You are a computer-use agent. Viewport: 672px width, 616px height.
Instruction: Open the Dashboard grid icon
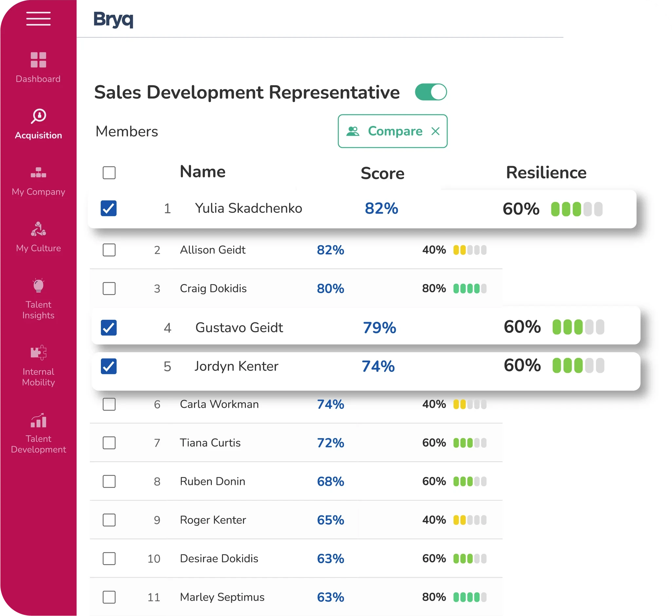[38, 60]
